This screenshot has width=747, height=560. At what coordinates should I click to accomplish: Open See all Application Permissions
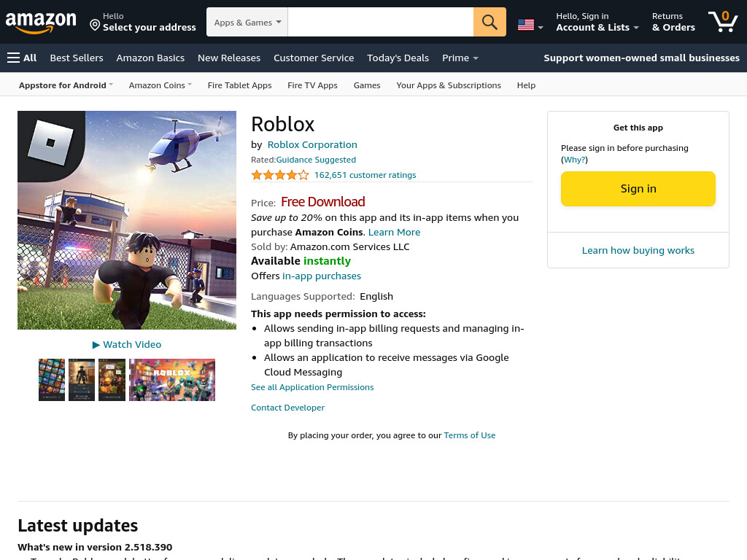[x=312, y=387]
